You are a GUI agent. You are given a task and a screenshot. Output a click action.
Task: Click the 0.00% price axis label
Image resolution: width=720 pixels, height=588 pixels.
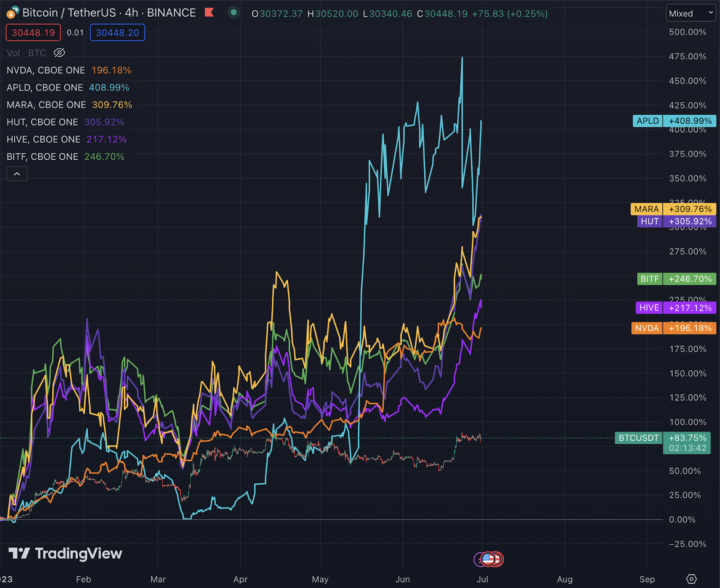(x=682, y=520)
